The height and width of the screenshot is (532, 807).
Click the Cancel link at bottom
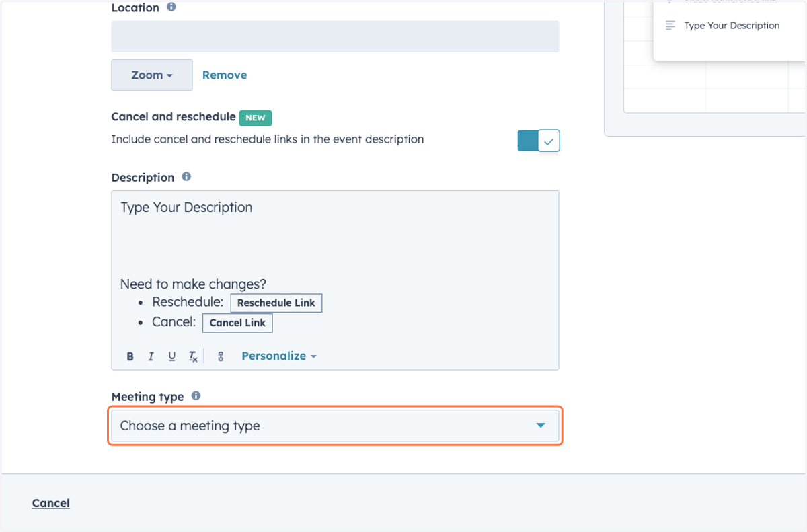pos(51,503)
